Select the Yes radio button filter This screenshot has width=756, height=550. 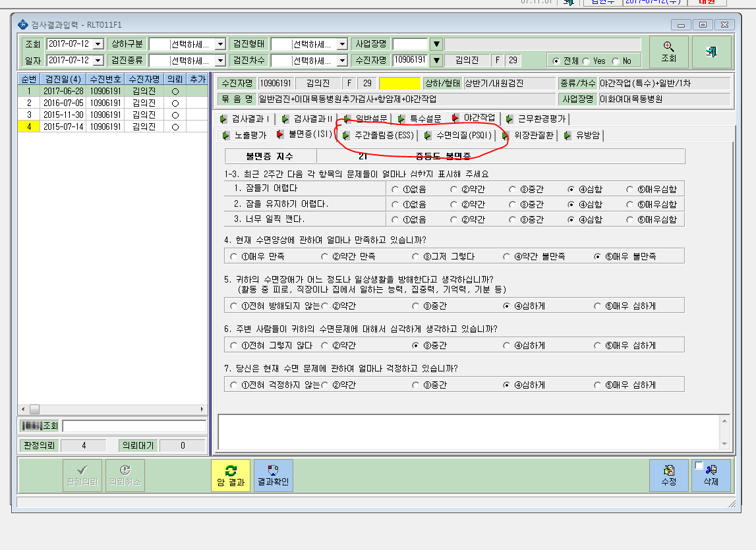pos(587,61)
